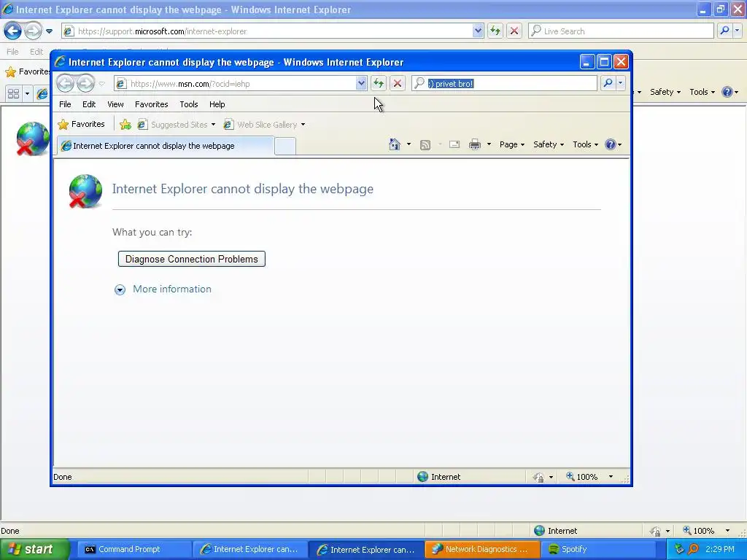Open Favorites menu in front menu bar

(x=152, y=104)
